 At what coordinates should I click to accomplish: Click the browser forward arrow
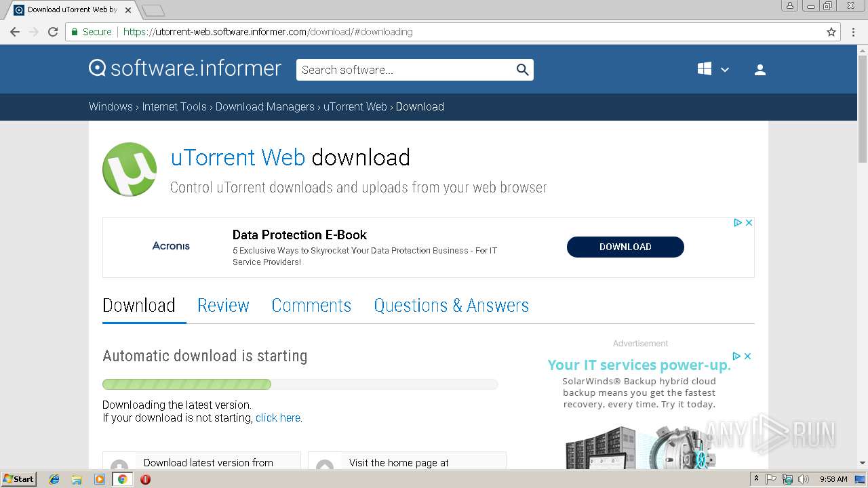coord(33,32)
